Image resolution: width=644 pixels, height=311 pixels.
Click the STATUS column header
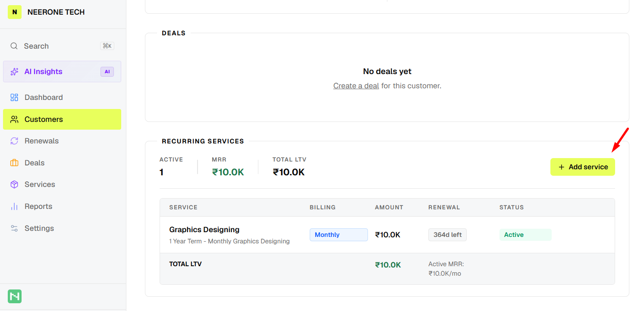point(512,207)
